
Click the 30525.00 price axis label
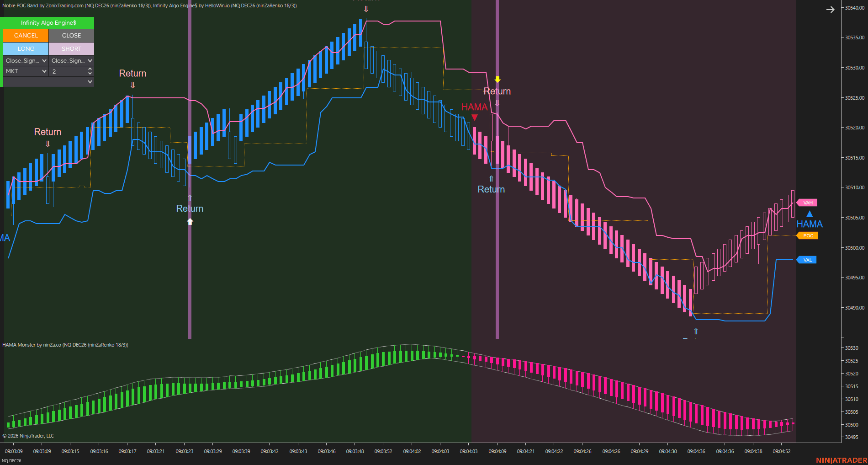854,98
